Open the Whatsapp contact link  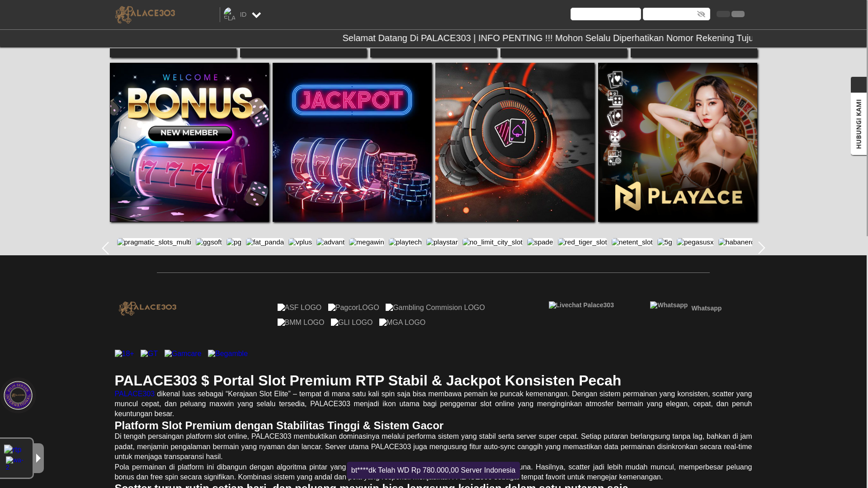click(686, 307)
